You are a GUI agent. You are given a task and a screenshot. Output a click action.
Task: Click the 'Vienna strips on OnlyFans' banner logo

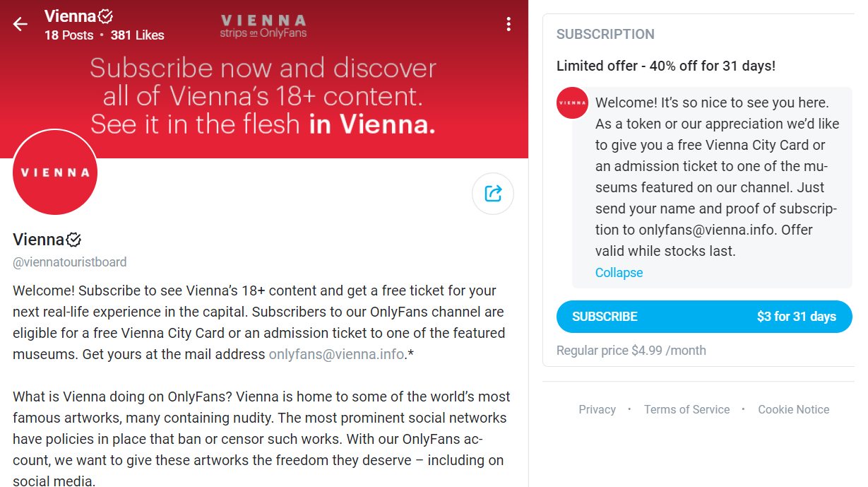263,25
